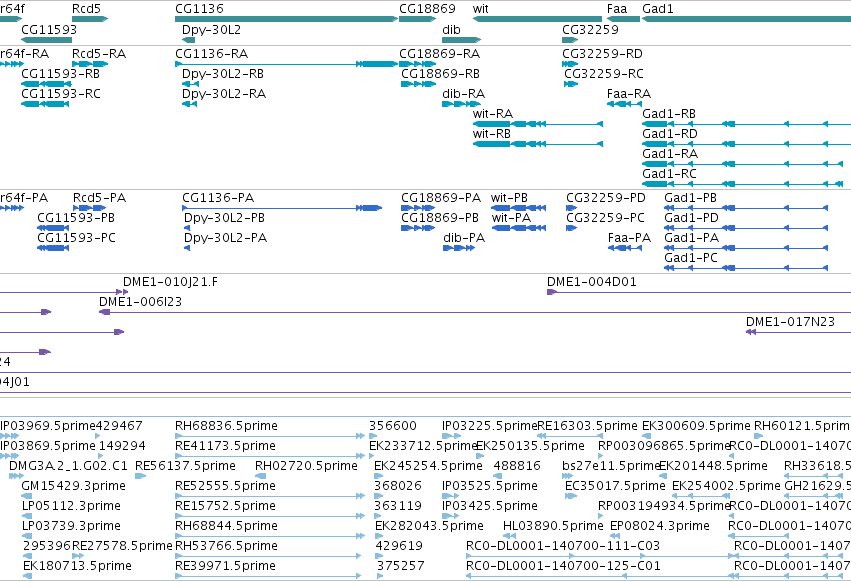This screenshot has height=581, width=851.
Task: Select BAC clone DME1-017N23
Action: [798, 332]
